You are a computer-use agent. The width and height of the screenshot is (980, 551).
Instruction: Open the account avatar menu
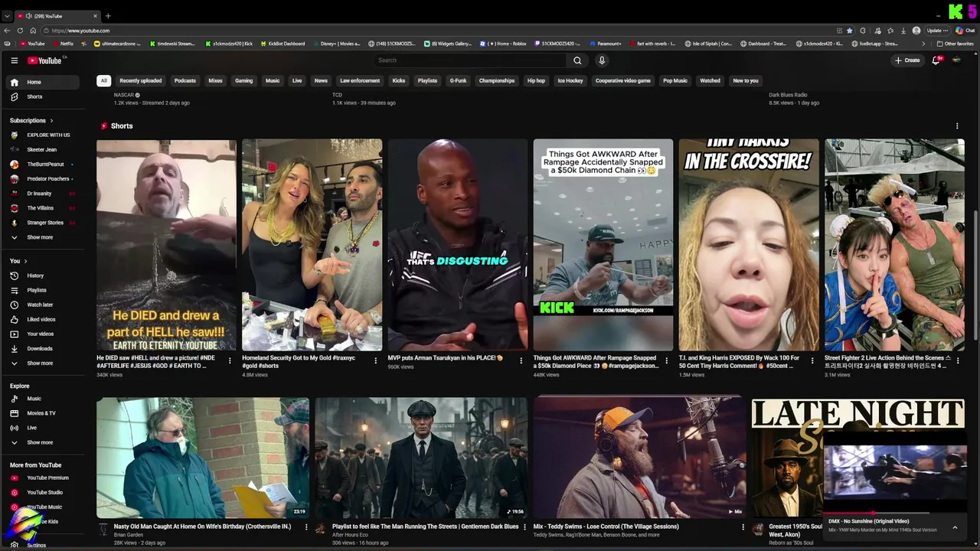pos(955,60)
